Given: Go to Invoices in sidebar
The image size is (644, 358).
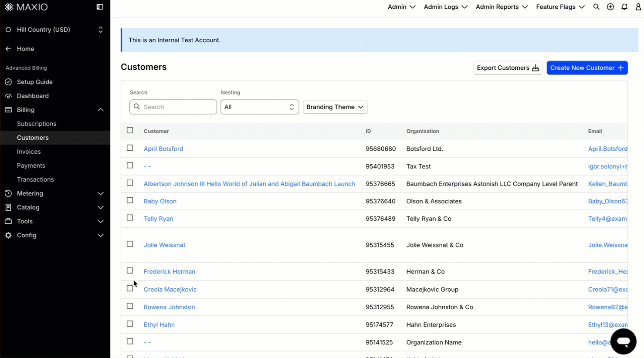Looking at the screenshot, I should (x=29, y=152).
